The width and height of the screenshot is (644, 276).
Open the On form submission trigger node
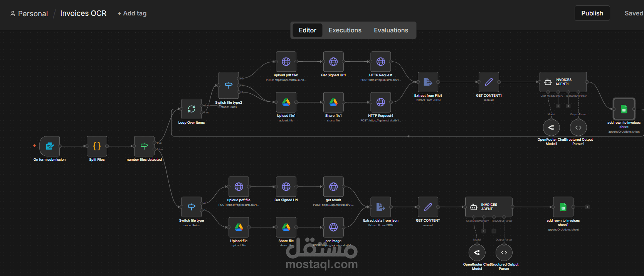[50, 146]
